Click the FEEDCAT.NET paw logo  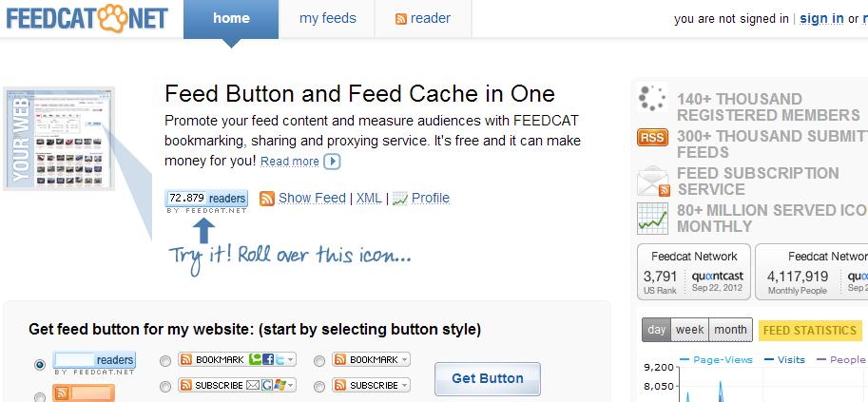pyautogui.click(x=87, y=18)
